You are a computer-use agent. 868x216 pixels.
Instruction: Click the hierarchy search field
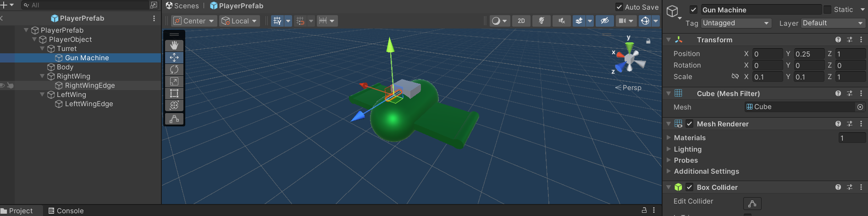click(85, 5)
